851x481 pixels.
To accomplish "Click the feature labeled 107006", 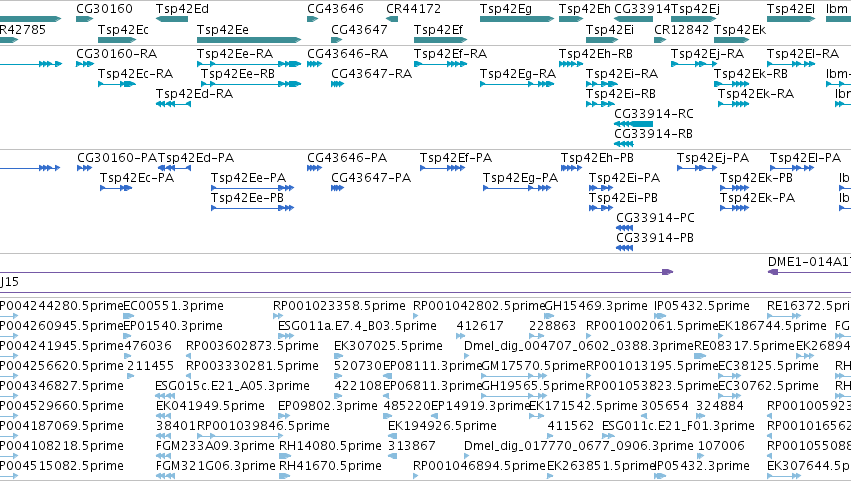I will point(721,446).
